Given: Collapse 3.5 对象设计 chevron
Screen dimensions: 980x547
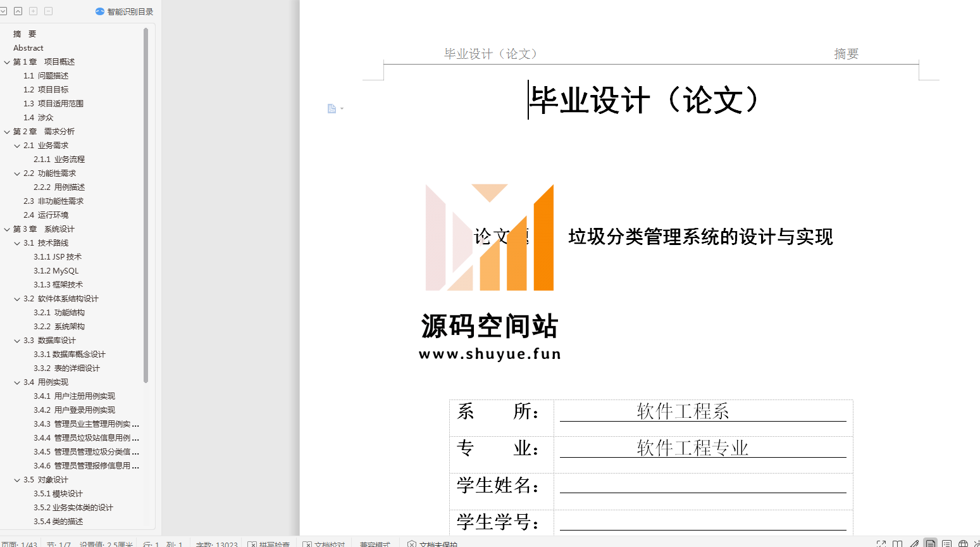Looking at the screenshot, I should [x=17, y=480].
